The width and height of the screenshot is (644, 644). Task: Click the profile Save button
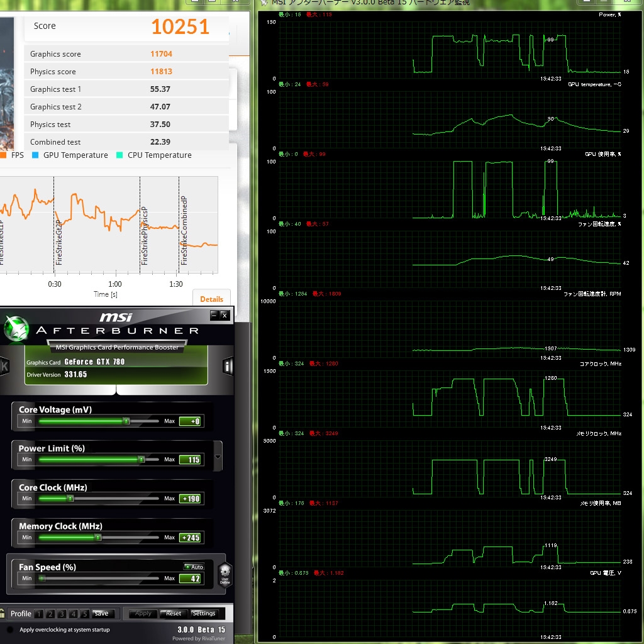101,613
